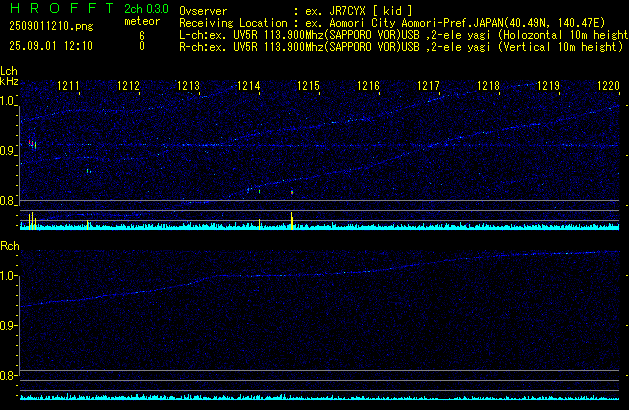629x410 pixels.
Task: Click the HROFFT title text
Action: [x=62, y=8]
